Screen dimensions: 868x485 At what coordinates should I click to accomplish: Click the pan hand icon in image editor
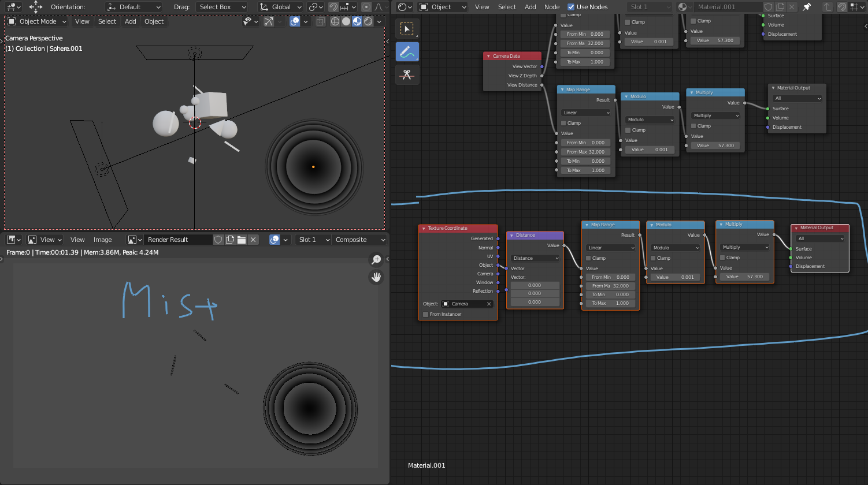point(376,277)
